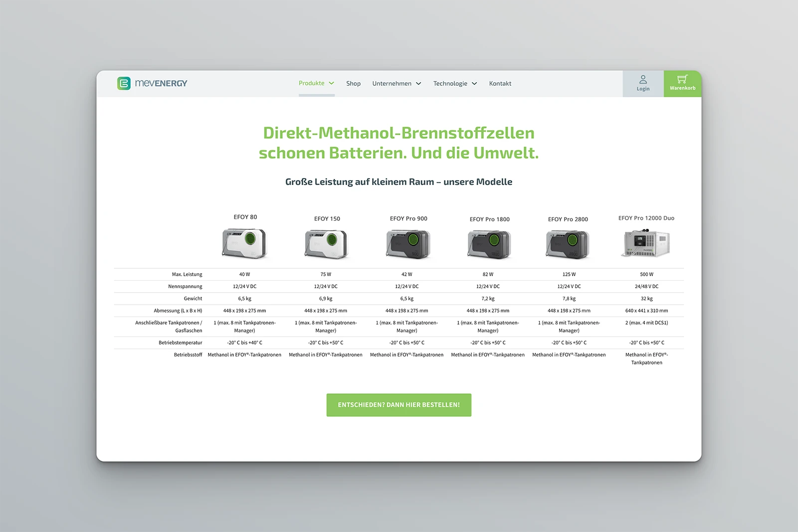Image resolution: width=798 pixels, height=532 pixels.
Task: Click the EFOY 150 model name
Action: coord(327,219)
